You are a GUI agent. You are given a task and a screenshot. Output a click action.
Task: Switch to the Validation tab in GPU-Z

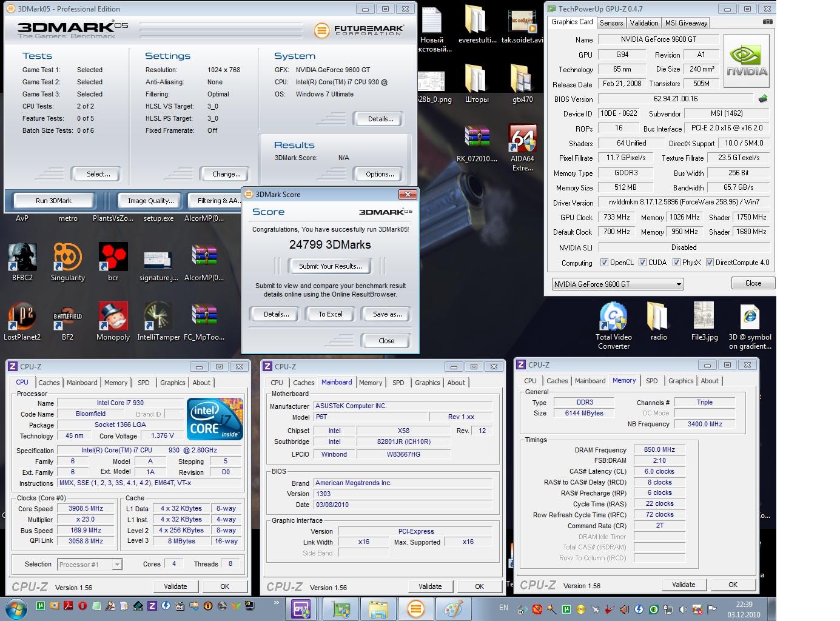click(x=644, y=22)
